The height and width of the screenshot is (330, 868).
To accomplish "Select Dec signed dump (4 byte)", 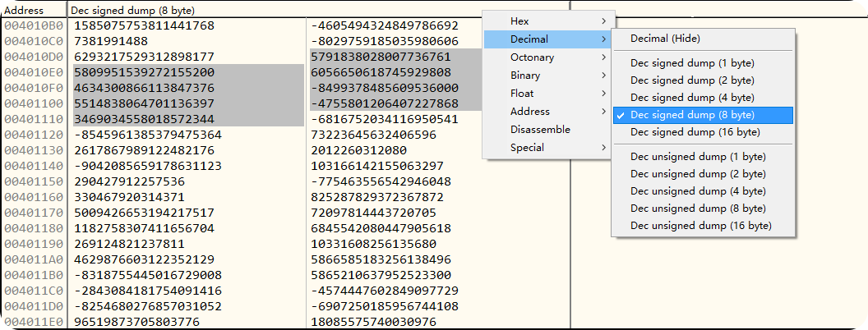I will [x=703, y=98].
